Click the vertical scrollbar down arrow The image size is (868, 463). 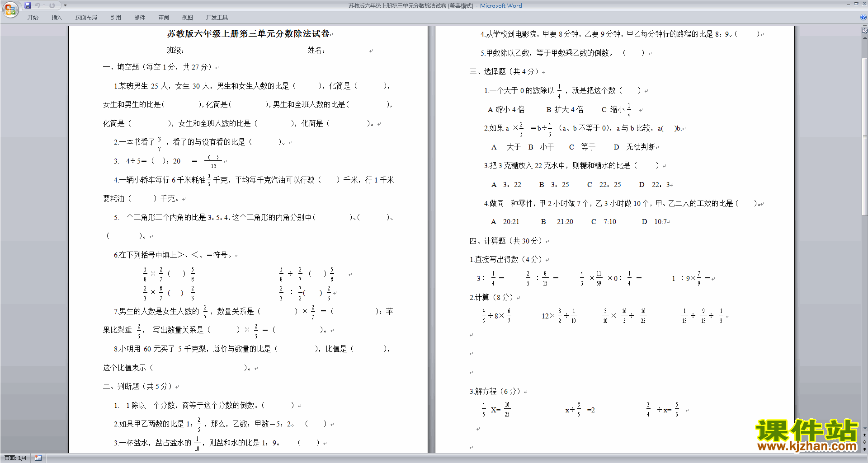[865, 428]
